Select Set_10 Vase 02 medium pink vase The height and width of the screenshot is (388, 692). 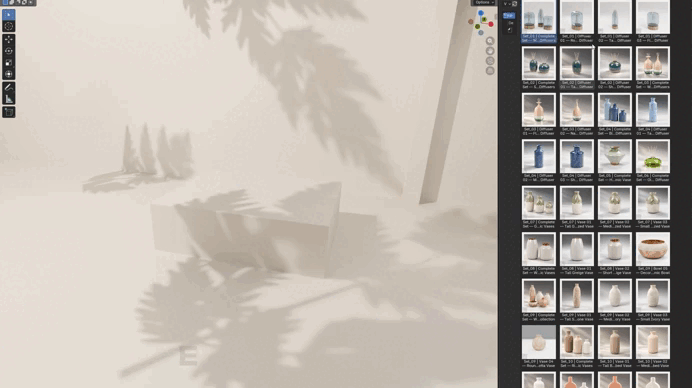pos(653,347)
